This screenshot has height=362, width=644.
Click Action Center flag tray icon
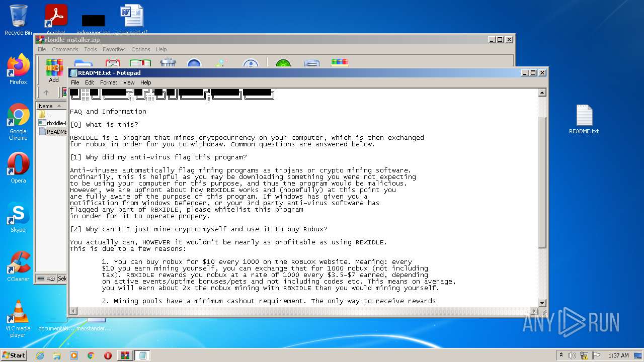(597, 355)
